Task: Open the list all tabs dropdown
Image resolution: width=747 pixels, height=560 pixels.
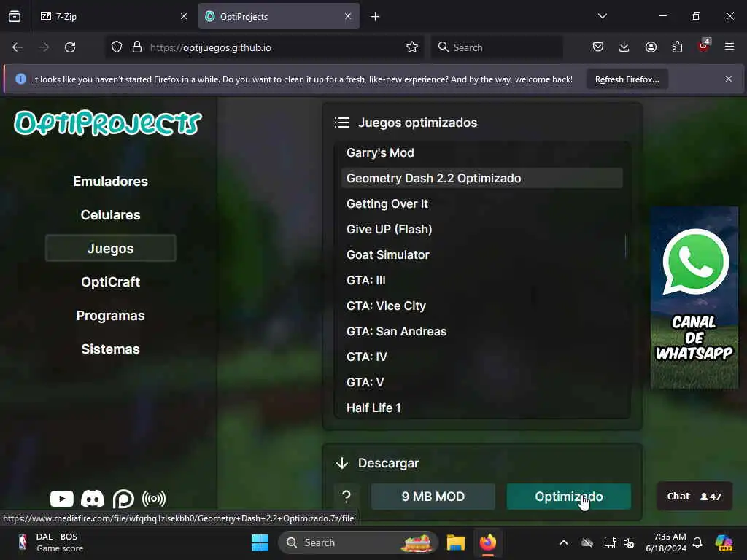Action: (602, 16)
